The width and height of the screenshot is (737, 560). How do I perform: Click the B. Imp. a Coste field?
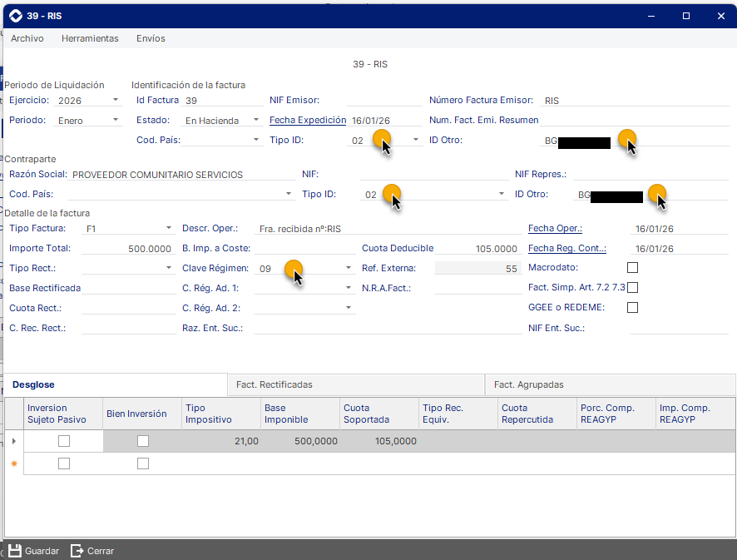(x=304, y=248)
